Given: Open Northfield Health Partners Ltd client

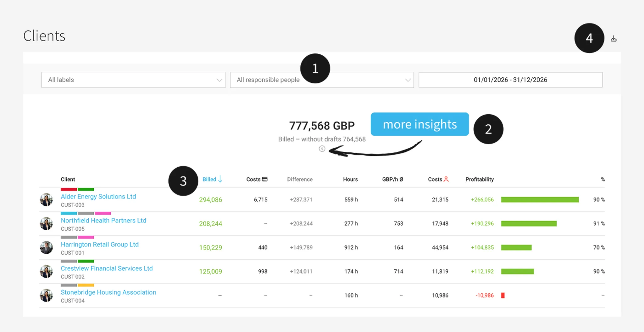Looking at the screenshot, I should (x=103, y=220).
